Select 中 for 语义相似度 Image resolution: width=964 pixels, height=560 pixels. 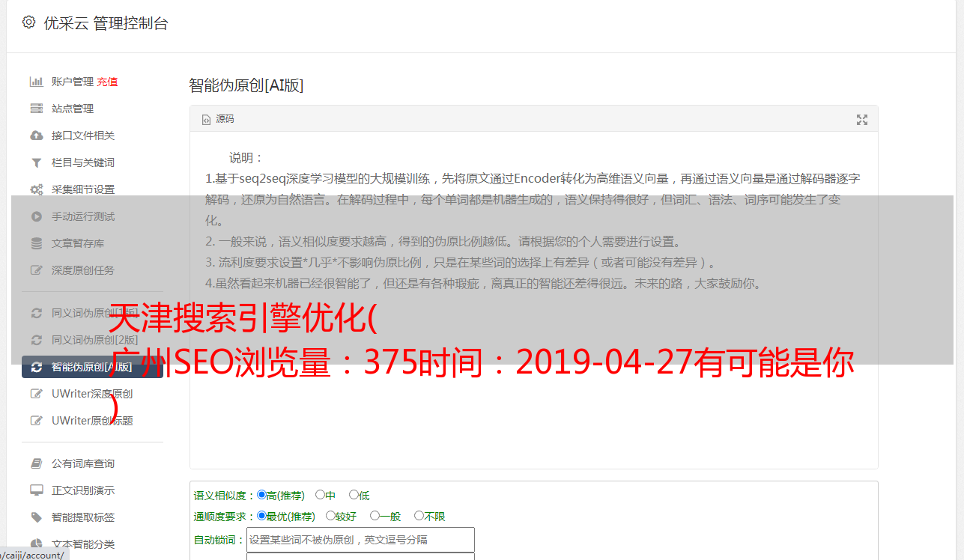(x=320, y=495)
